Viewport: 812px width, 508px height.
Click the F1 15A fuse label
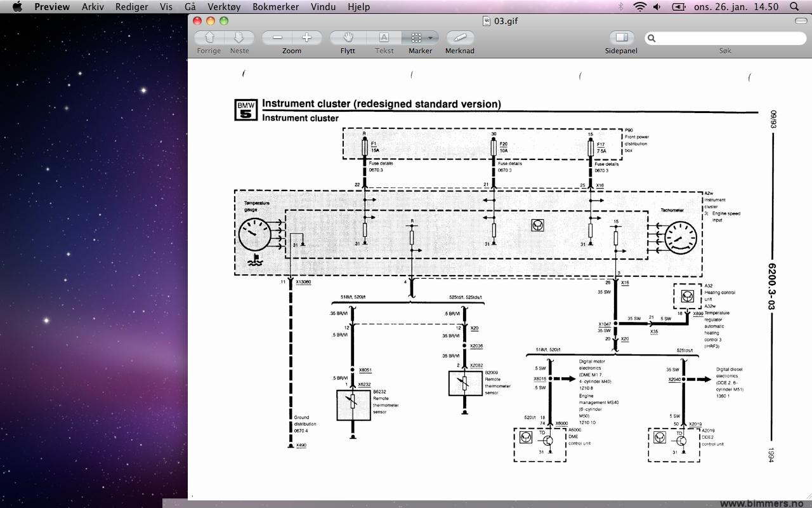374,147
